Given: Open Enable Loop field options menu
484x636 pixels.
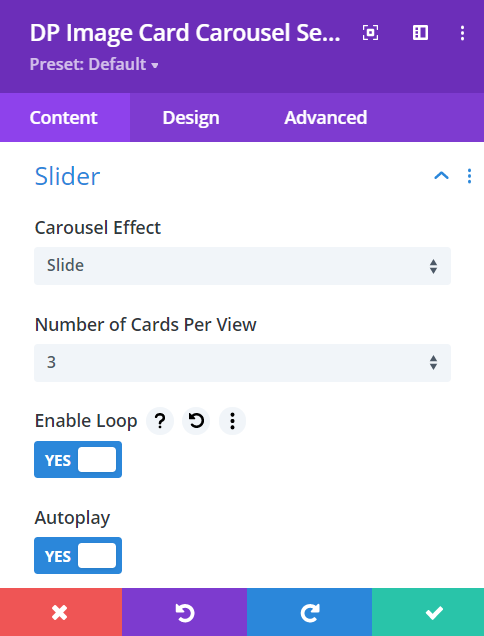Looking at the screenshot, I should 232,421.
